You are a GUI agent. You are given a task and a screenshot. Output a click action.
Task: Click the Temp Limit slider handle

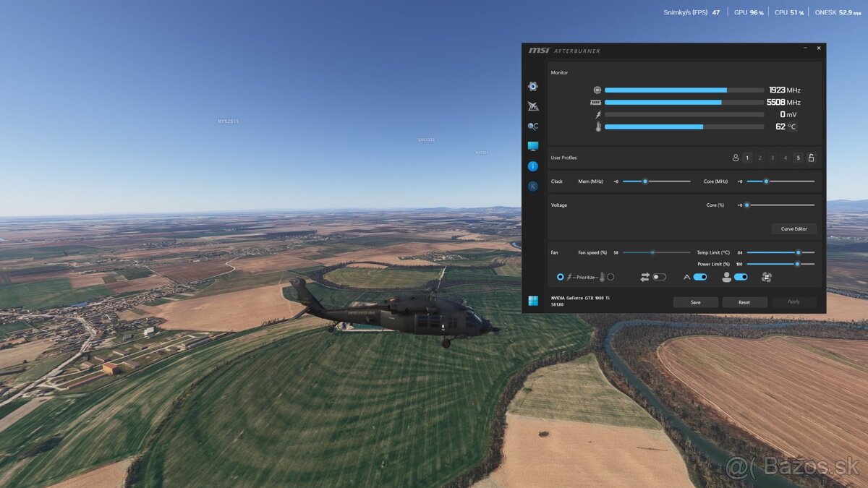[x=799, y=252]
